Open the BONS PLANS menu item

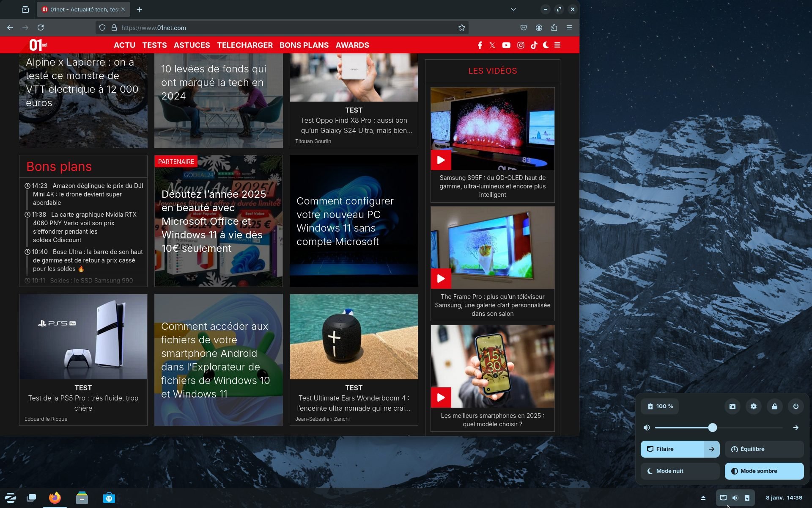(304, 45)
